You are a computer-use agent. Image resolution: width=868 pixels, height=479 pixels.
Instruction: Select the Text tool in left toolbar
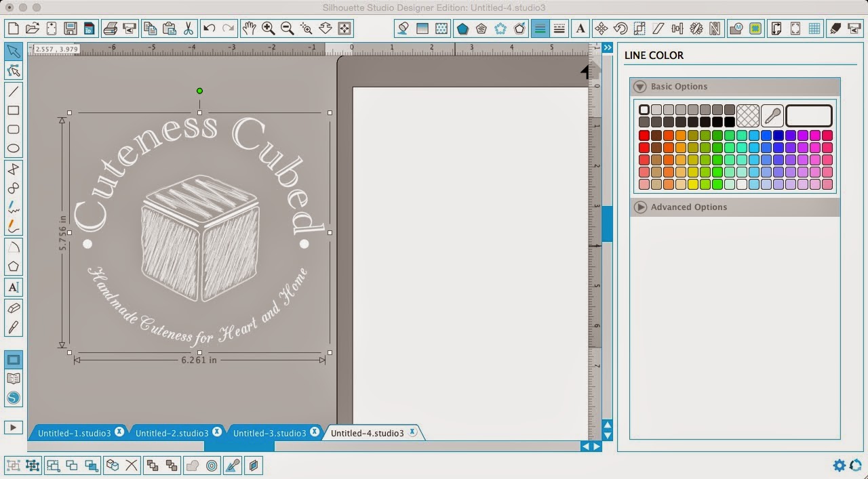[14, 287]
